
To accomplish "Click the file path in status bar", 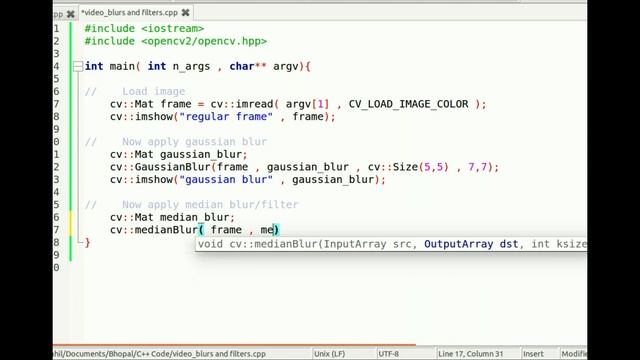I will 160,354.
